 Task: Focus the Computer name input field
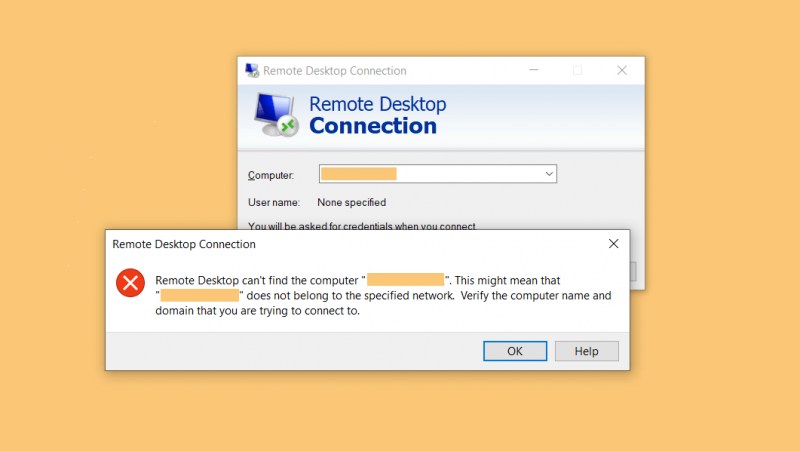pyautogui.click(x=438, y=174)
